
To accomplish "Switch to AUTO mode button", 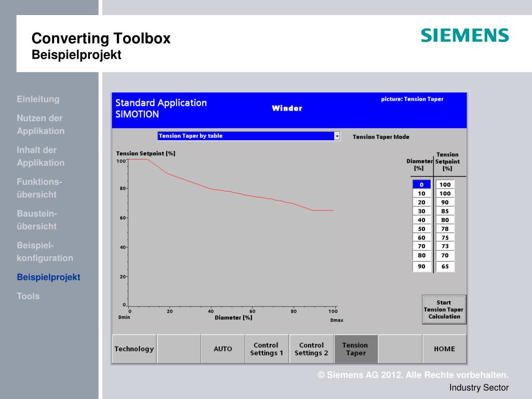I will point(223,349).
